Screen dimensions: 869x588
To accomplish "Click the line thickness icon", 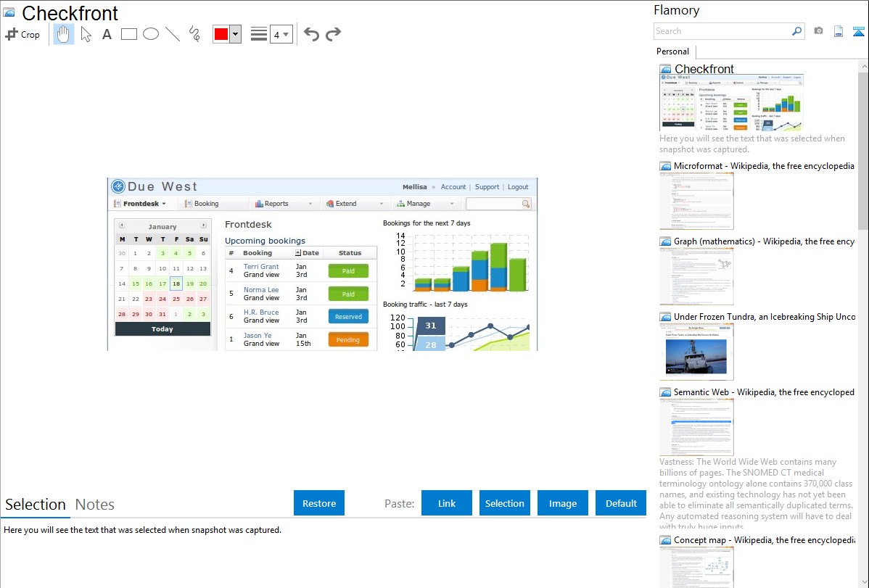I will pyautogui.click(x=258, y=34).
